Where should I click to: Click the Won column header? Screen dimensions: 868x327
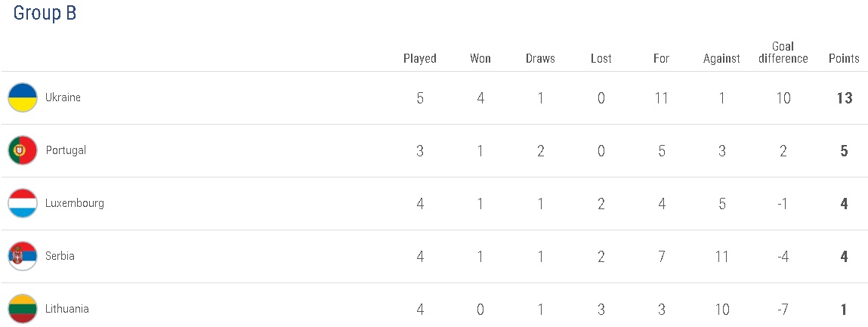(x=480, y=59)
